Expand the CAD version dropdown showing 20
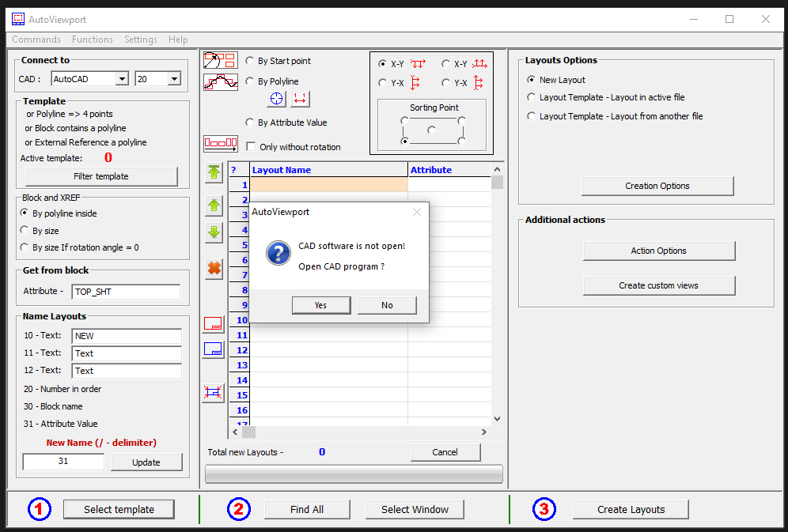Image resolution: width=788 pixels, height=532 pixels. click(173, 79)
